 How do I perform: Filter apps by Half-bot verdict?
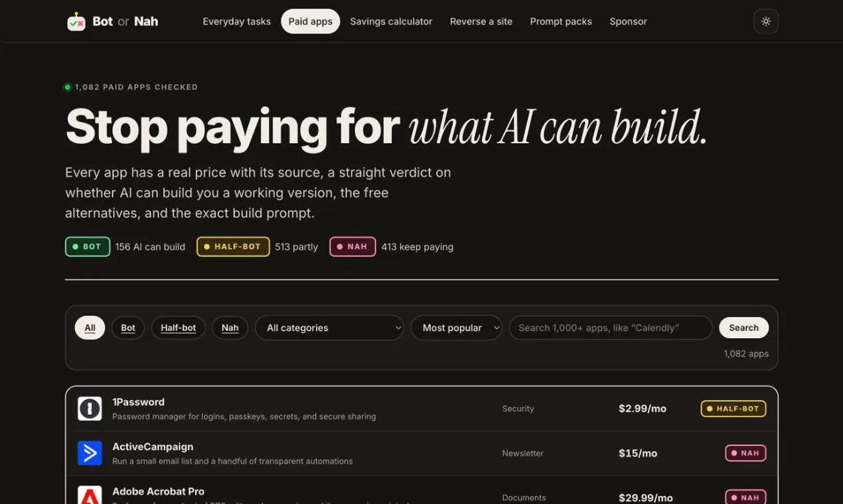coord(179,328)
